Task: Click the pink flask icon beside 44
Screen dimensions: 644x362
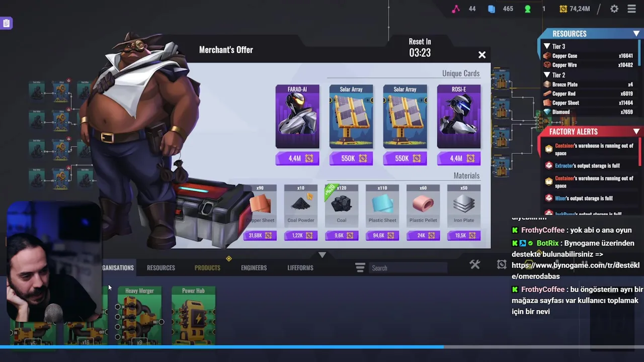Action: coord(455,9)
